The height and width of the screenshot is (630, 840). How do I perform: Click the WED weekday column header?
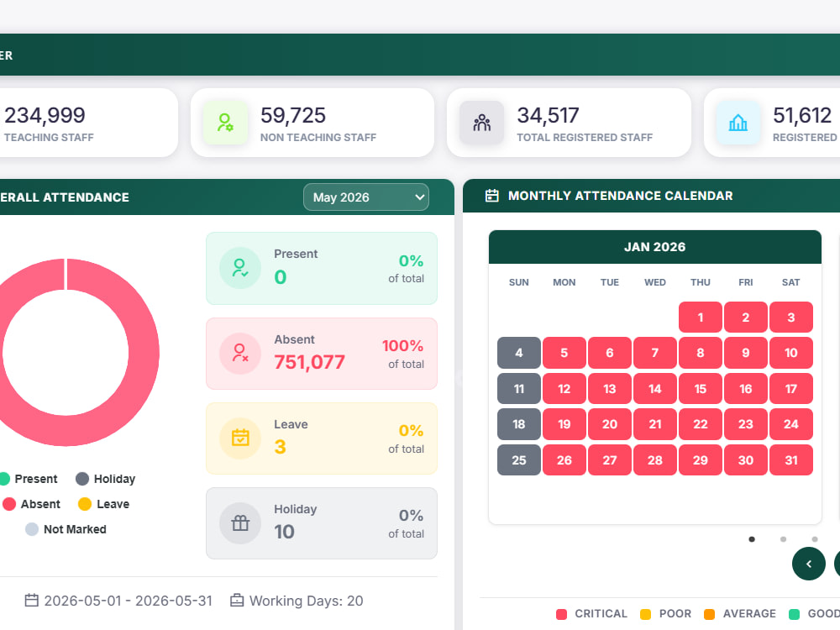pos(654,282)
